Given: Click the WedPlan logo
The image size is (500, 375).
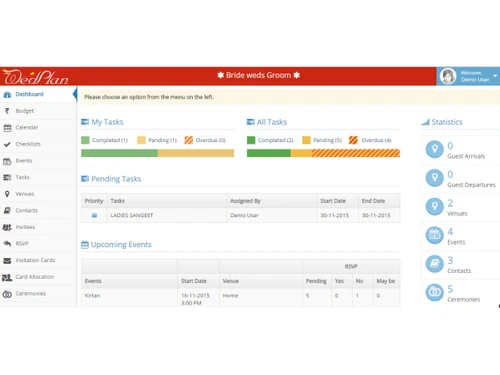Looking at the screenshot, I should pos(36,77).
